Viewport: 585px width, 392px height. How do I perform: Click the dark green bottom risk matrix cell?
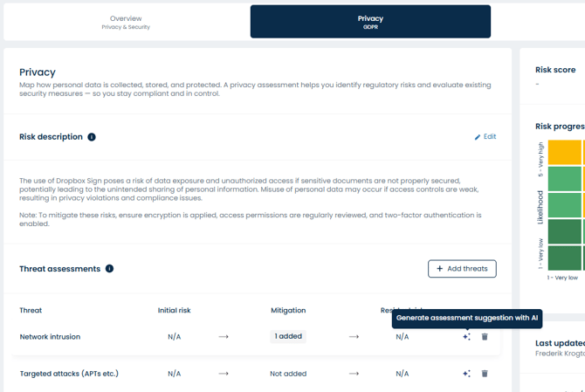[x=565, y=258]
